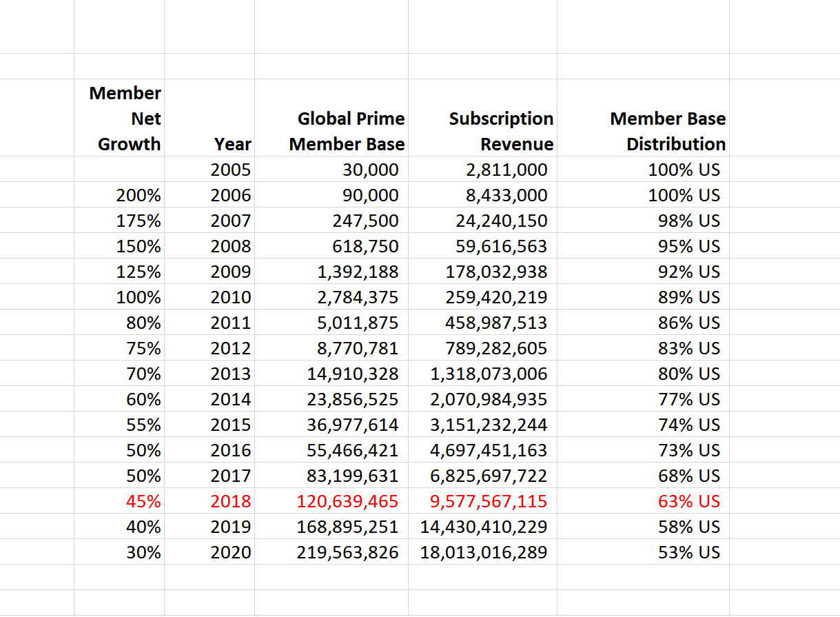Click the distribution cell '89% US'
The image size is (840, 617).
[x=644, y=297]
